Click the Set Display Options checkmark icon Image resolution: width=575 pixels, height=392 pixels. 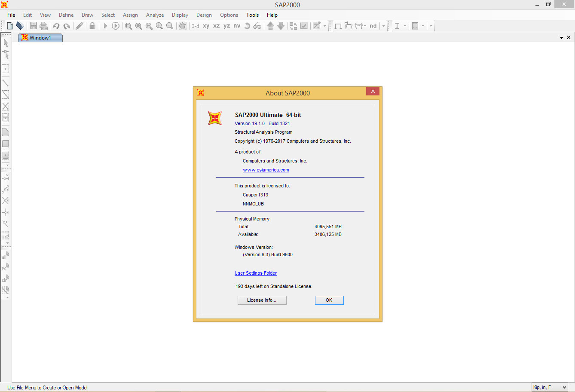coord(304,26)
